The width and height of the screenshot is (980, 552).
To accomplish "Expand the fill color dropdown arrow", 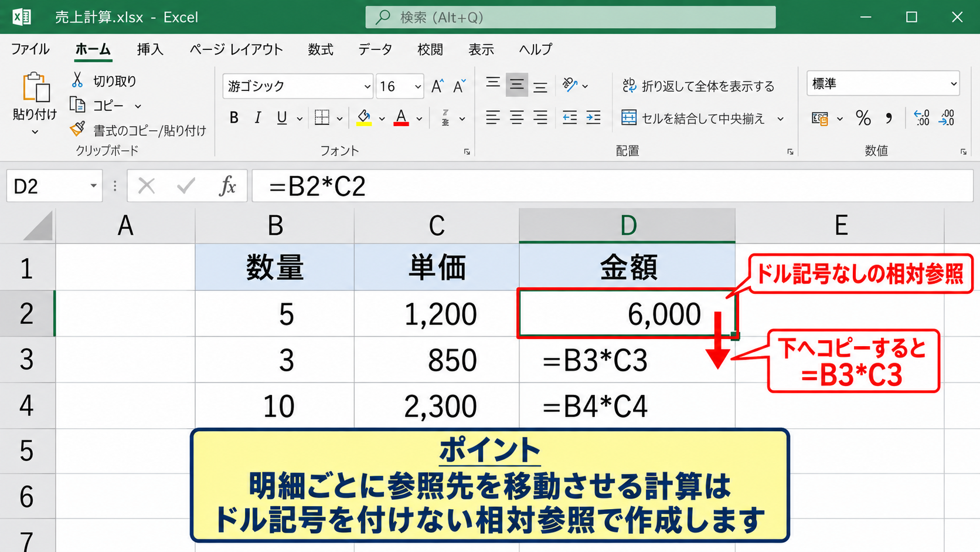I will coord(382,119).
